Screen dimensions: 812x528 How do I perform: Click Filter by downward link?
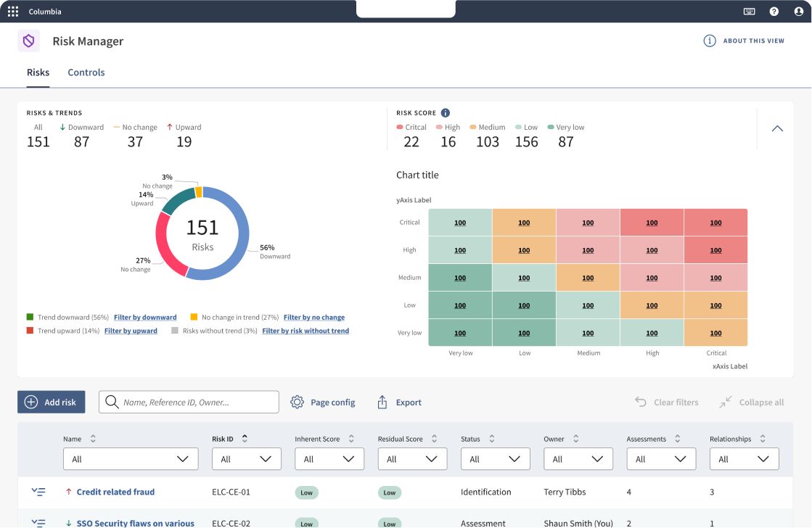click(x=145, y=318)
